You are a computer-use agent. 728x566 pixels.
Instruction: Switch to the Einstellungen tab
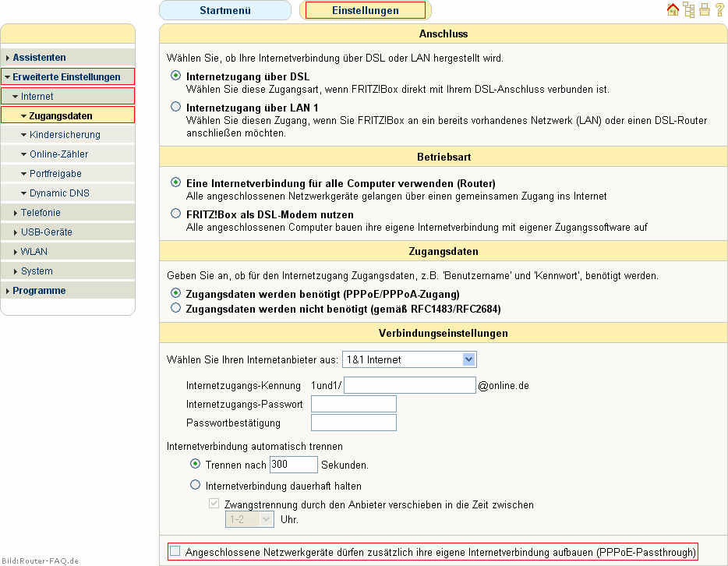(366, 10)
